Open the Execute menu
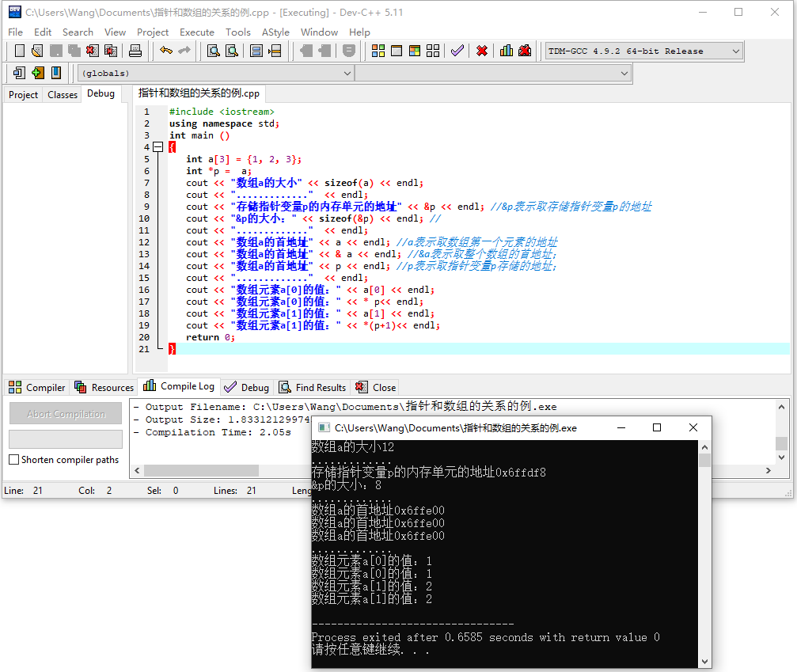 [x=197, y=32]
